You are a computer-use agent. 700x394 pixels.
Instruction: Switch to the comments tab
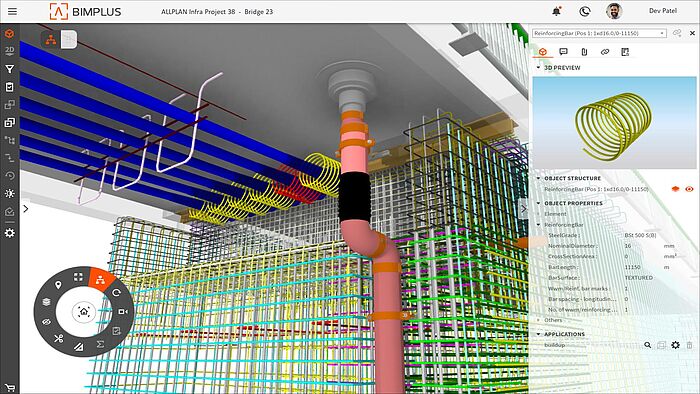click(563, 52)
